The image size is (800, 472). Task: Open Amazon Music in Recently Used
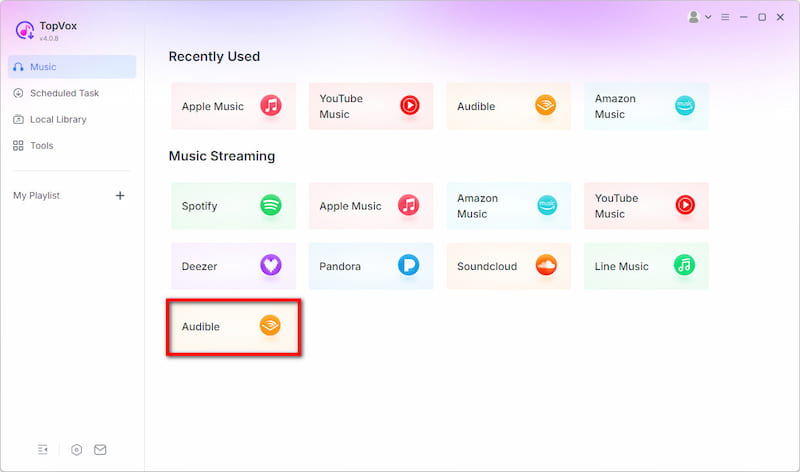pyautogui.click(x=646, y=106)
